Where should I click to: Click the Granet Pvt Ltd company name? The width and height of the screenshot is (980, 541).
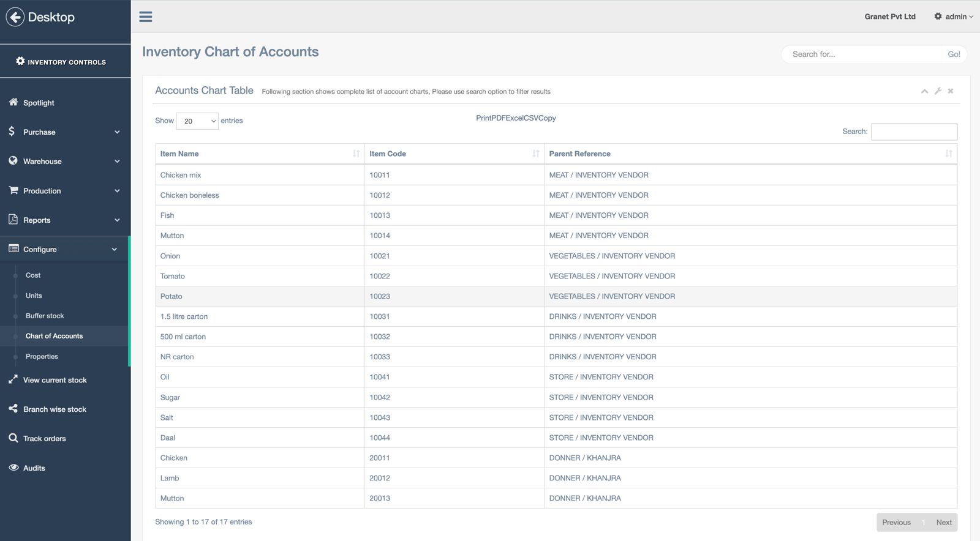pyautogui.click(x=890, y=17)
